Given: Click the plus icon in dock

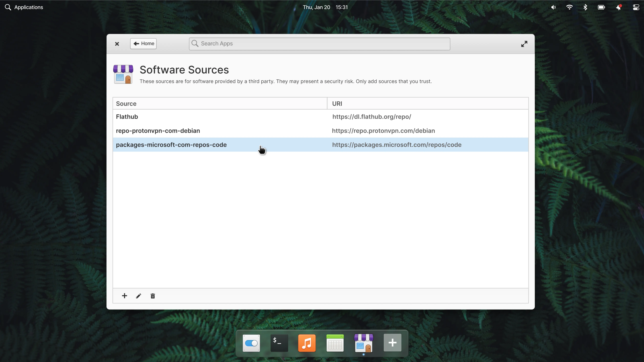Looking at the screenshot, I should point(392,342).
